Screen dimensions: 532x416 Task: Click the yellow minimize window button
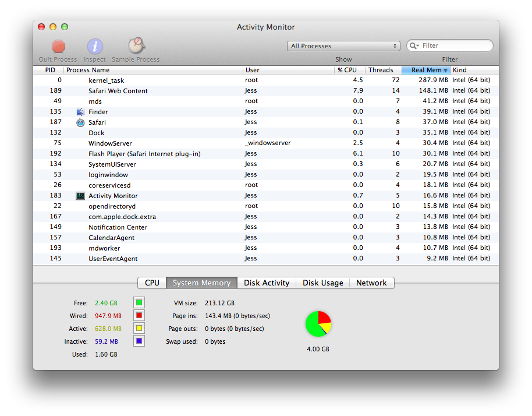53,27
